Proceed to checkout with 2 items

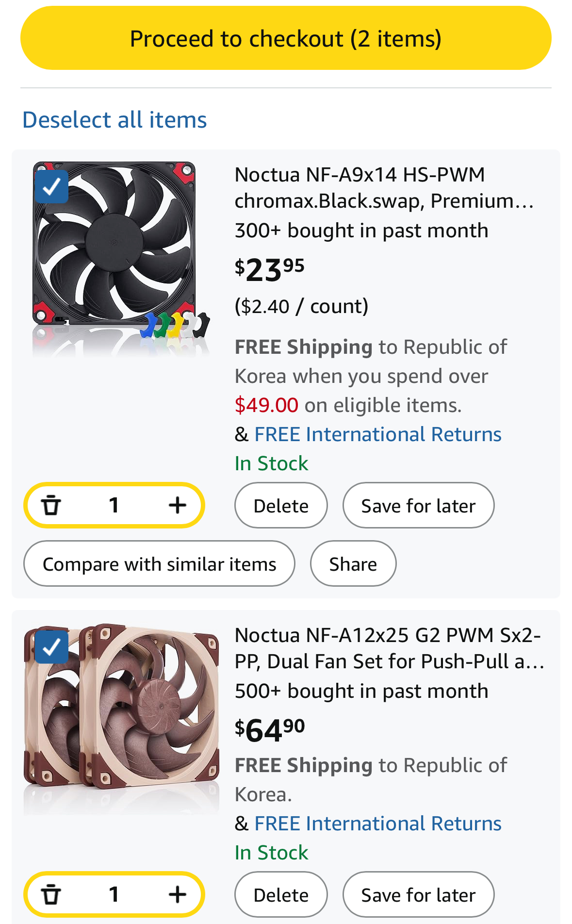286,38
